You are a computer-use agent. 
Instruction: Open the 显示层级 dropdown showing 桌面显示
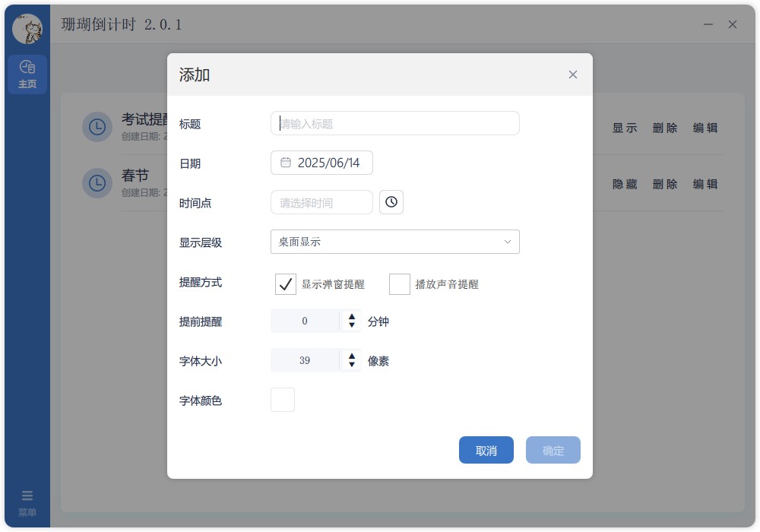coord(394,242)
